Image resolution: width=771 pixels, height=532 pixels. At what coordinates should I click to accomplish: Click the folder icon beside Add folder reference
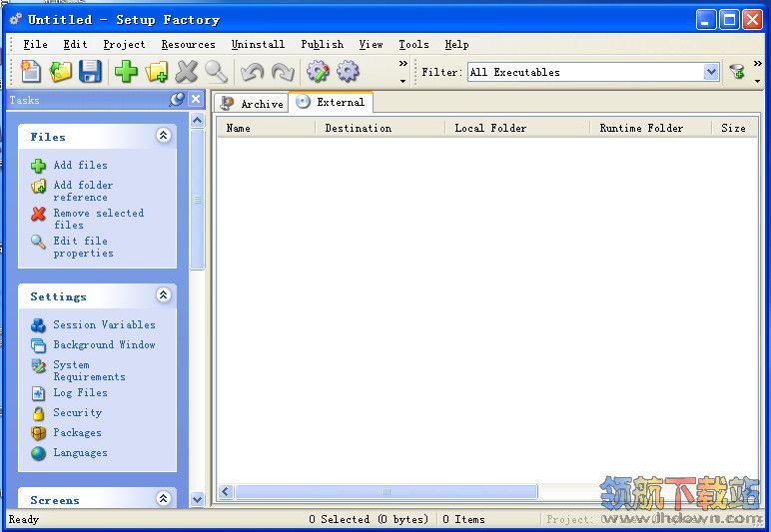click(38, 187)
